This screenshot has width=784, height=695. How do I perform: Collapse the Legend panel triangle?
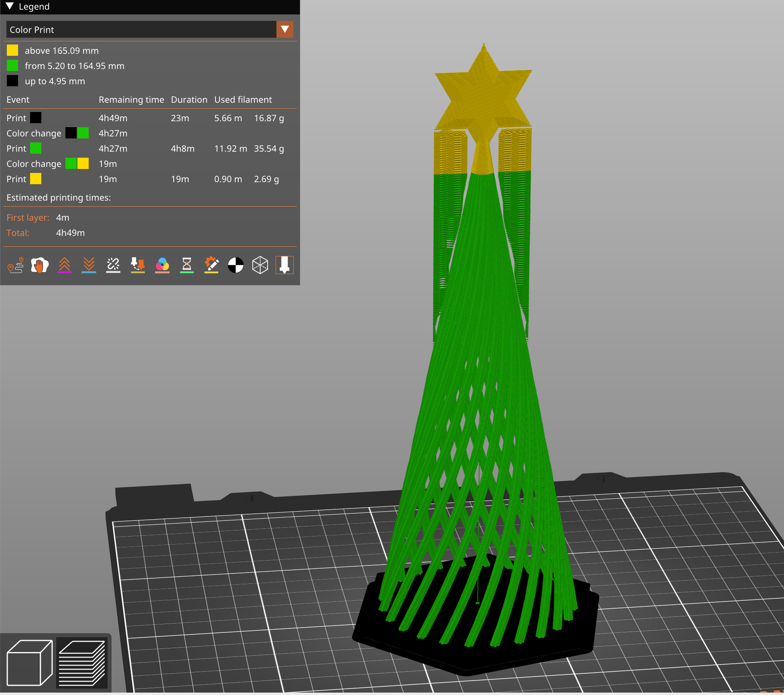click(10, 6)
